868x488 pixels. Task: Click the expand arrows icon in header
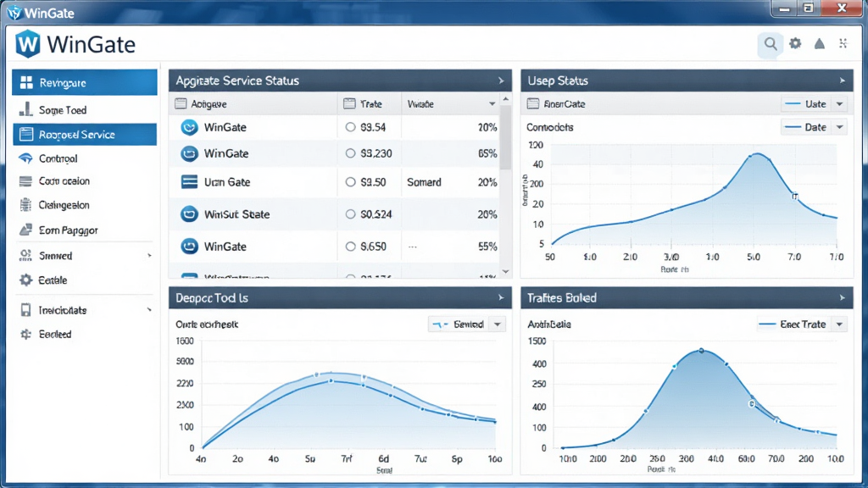[x=843, y=43]
